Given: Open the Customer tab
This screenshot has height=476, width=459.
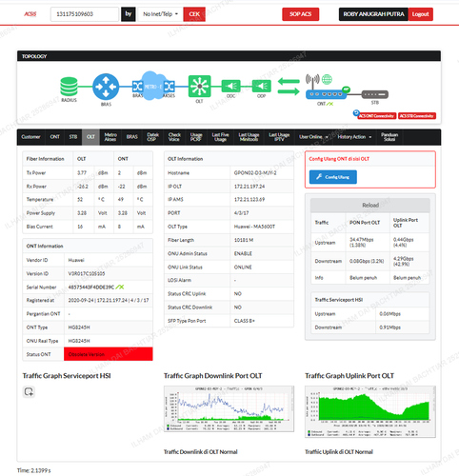Looking at the screenshot, I should [30, 137].
